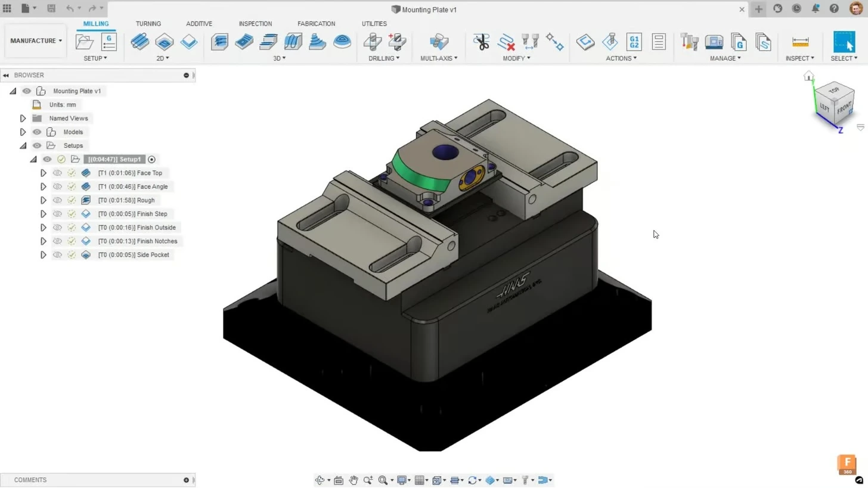Click the Tool Library icon

click(x=689, y=42)
